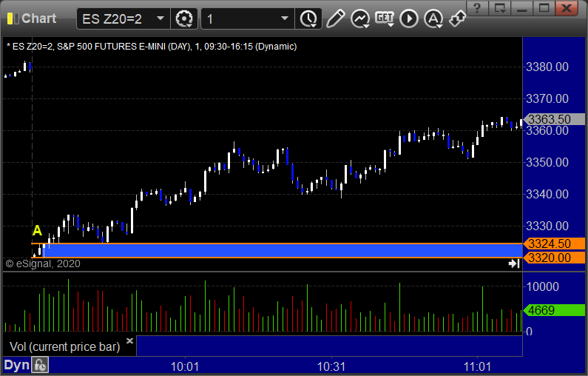Click the yellow A marker on chart

pyautogui.click(x=37, y=230)
